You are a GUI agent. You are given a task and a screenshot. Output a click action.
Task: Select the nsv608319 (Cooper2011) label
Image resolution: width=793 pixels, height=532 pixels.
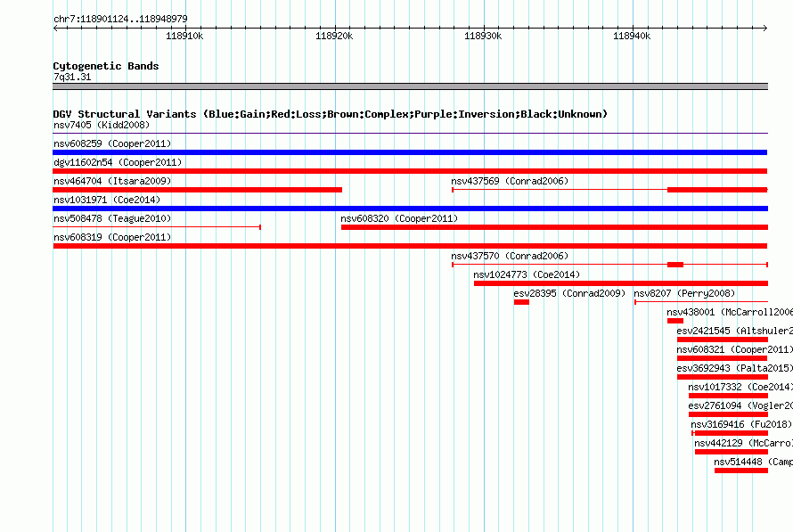click(x=112, y=237)
